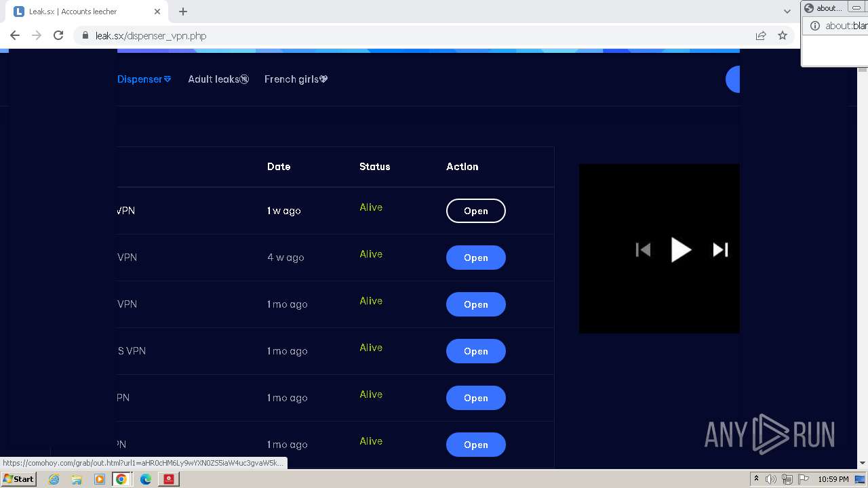
Task: Click Open in the last visible row
Action: (x=476, y=445)
